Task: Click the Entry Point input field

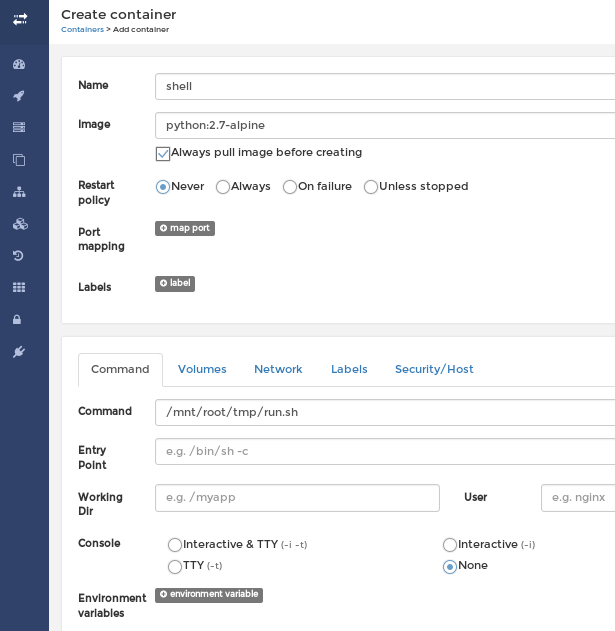Action: tap(385, 451)
